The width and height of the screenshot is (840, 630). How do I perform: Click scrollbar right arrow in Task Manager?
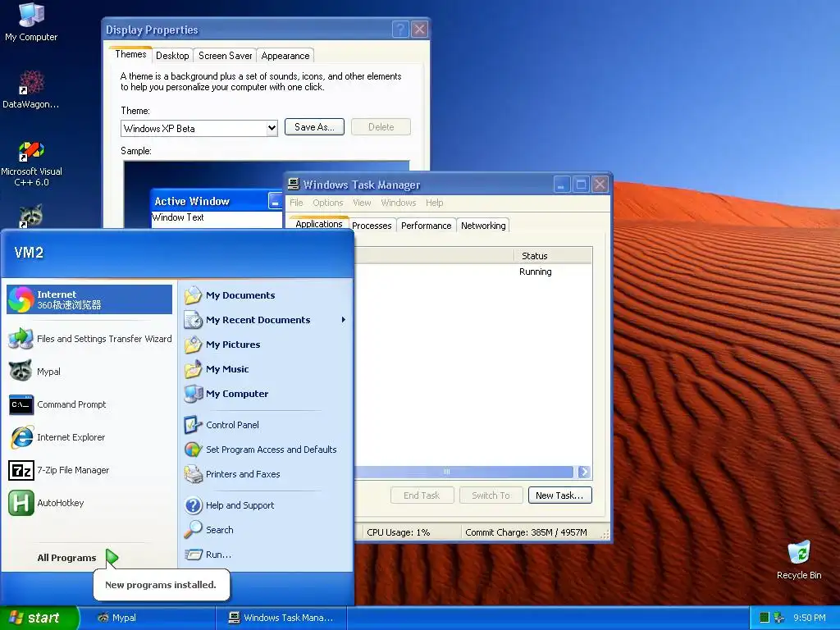tap(584, 472)
